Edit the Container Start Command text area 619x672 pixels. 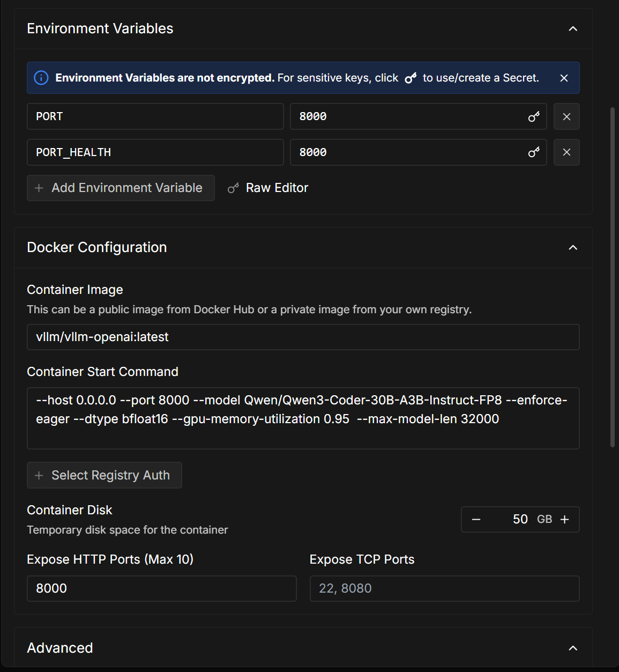(303, 418)
